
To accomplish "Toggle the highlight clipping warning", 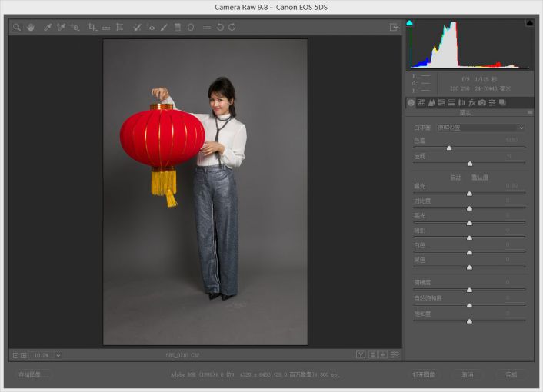I will click(x=529, y=23).
